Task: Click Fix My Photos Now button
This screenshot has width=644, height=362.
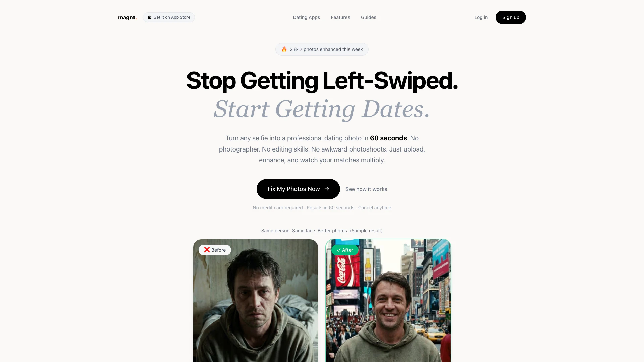Action: pos(298,189)
